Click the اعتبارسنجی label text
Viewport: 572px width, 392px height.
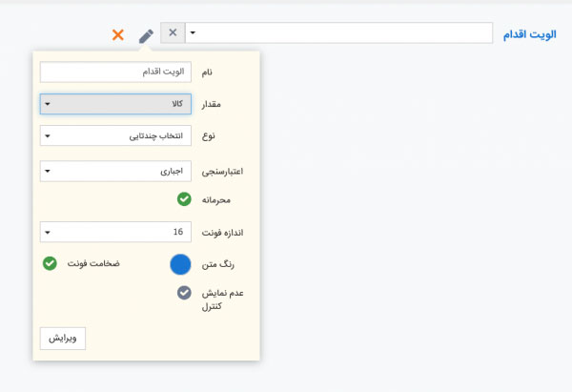[222, 173]
